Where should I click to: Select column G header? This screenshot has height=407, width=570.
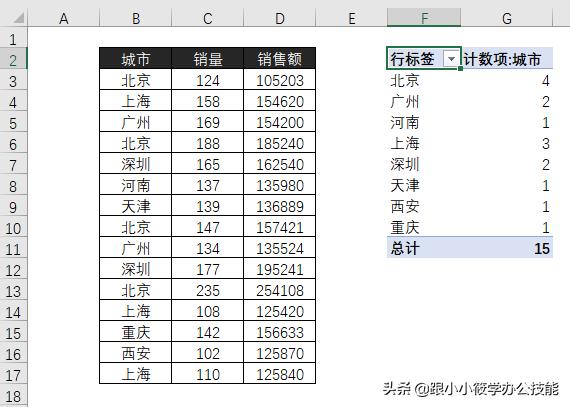507,18
